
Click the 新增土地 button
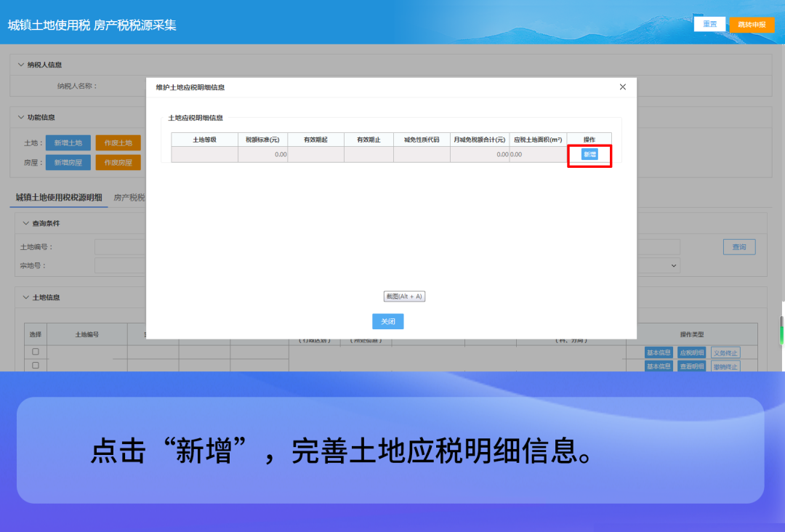tap(68, 143)
